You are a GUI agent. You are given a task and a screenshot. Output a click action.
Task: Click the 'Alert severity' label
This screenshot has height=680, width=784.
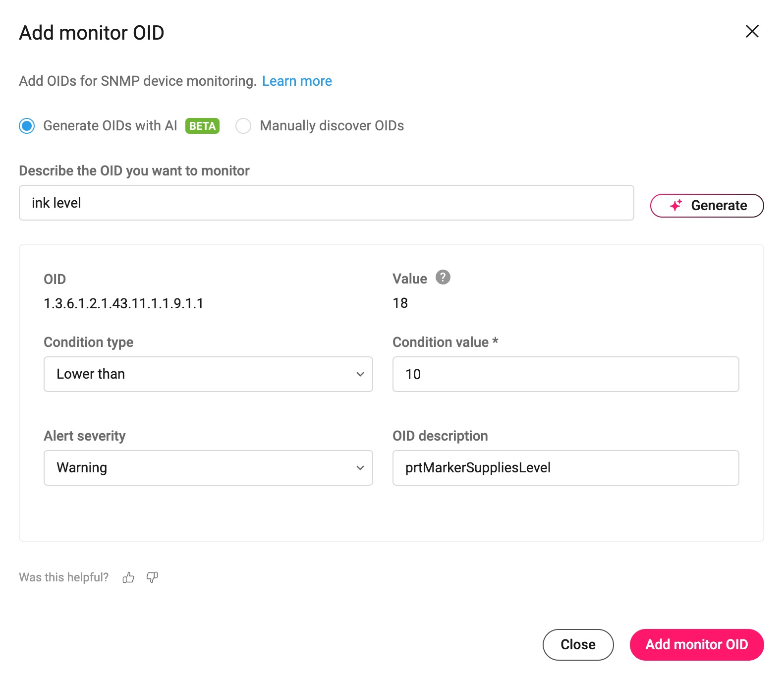coord(84,436)
